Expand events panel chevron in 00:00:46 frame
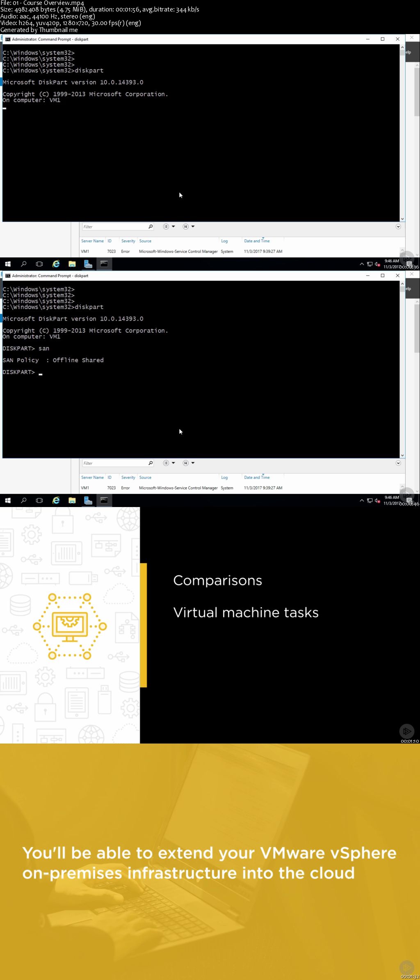The height and width of the screenshot is (980, 420). coord(398,463)
